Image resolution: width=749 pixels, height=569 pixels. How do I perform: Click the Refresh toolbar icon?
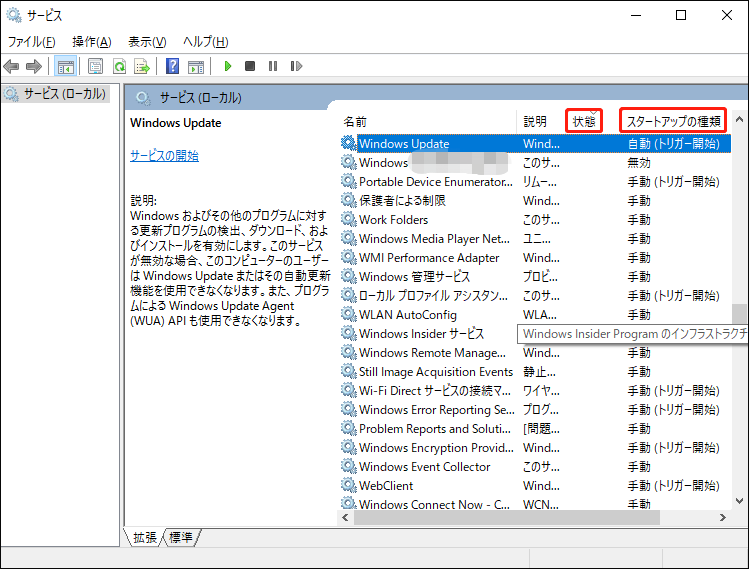click(119, 67)
